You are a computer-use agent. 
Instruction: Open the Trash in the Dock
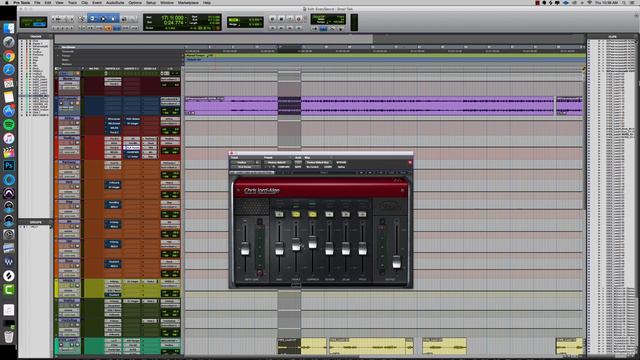9,336
